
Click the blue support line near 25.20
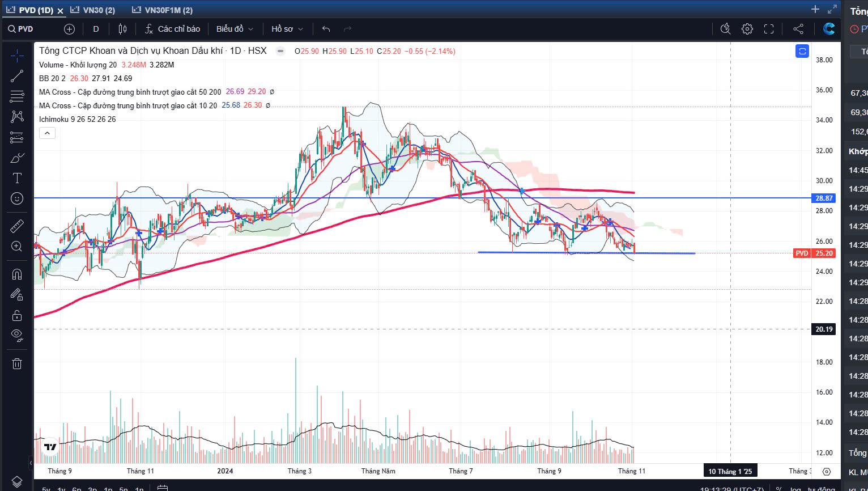(586, 253)
